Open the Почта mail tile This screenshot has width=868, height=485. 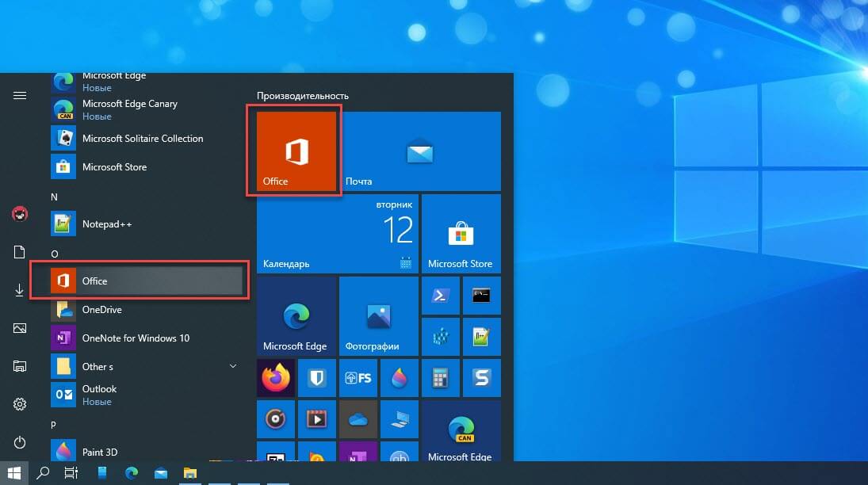tap(421, 151)
